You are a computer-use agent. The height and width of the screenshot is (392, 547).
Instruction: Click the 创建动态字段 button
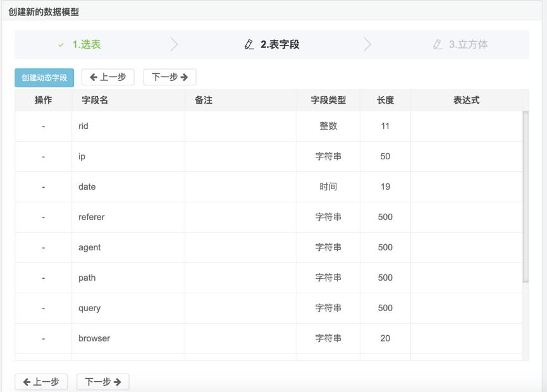(44, 78)
